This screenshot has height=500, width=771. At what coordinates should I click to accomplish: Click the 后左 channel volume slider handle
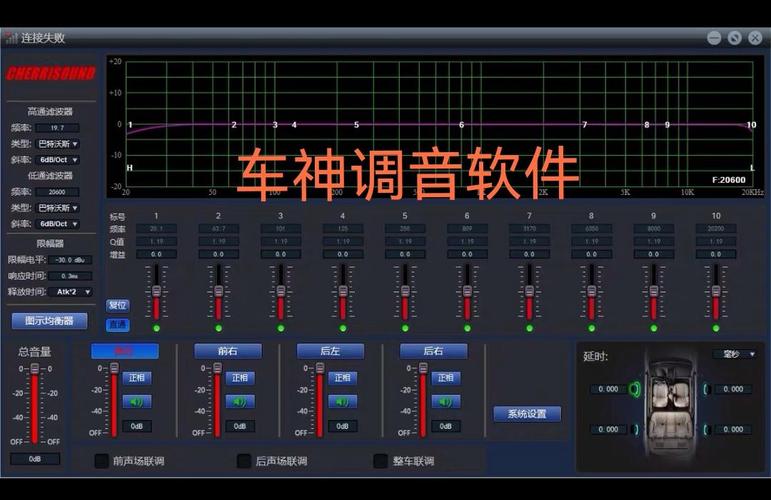[x=320, y=368]
